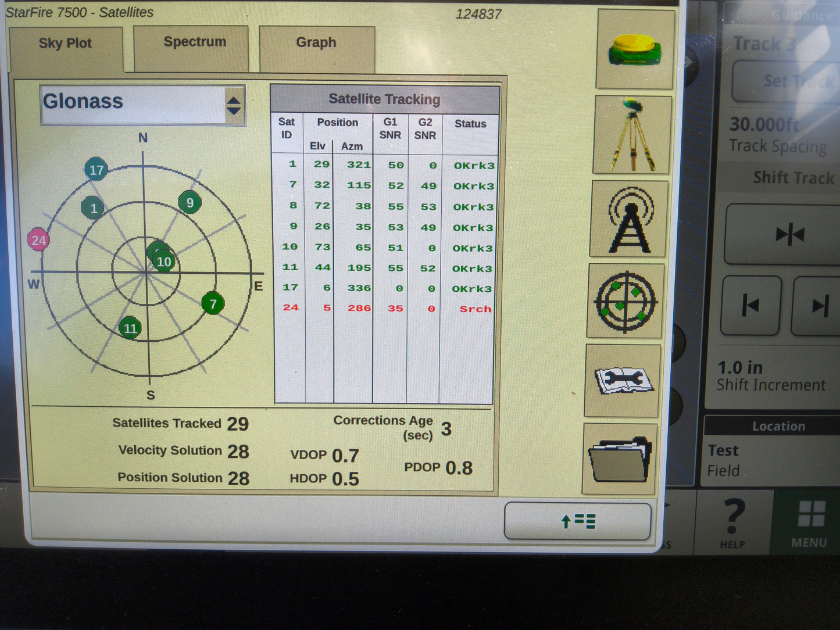Switch to the Graph tab
Viewport: 840px width, 630px height.
pyautogui.click(x=316, y=42)
